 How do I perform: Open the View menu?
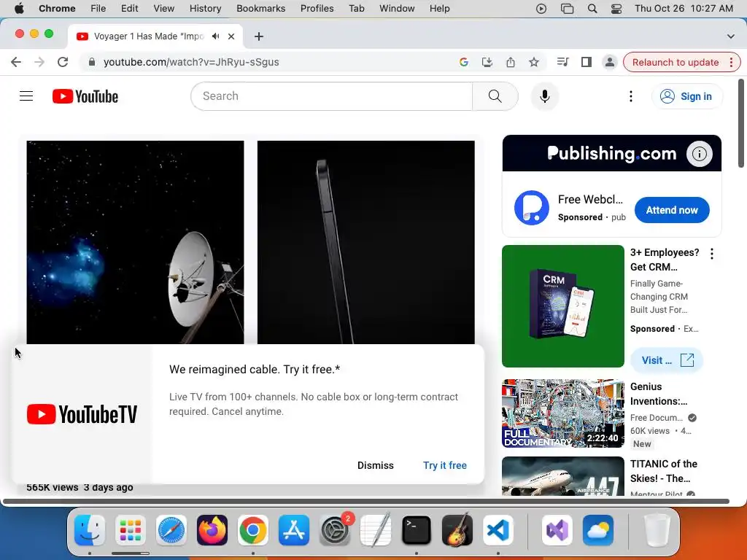click(x=164, y=9)
